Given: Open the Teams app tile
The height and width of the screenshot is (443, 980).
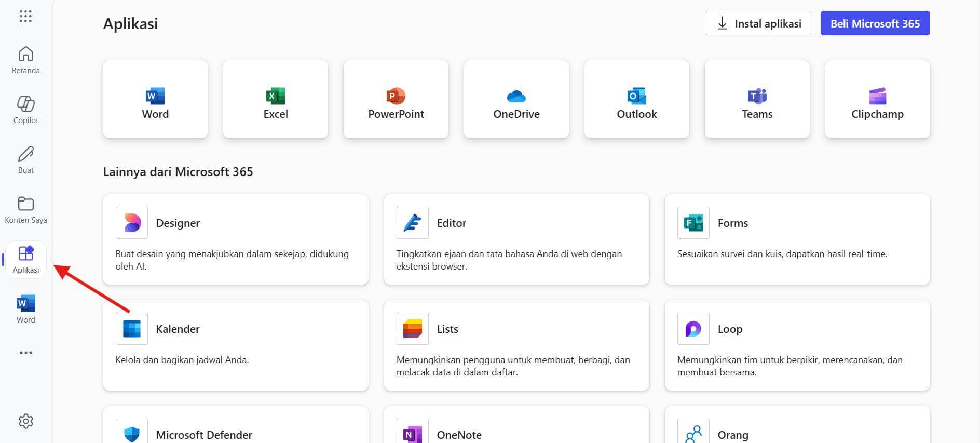Looking at the screenshot, I should click(x=757, y=99).
